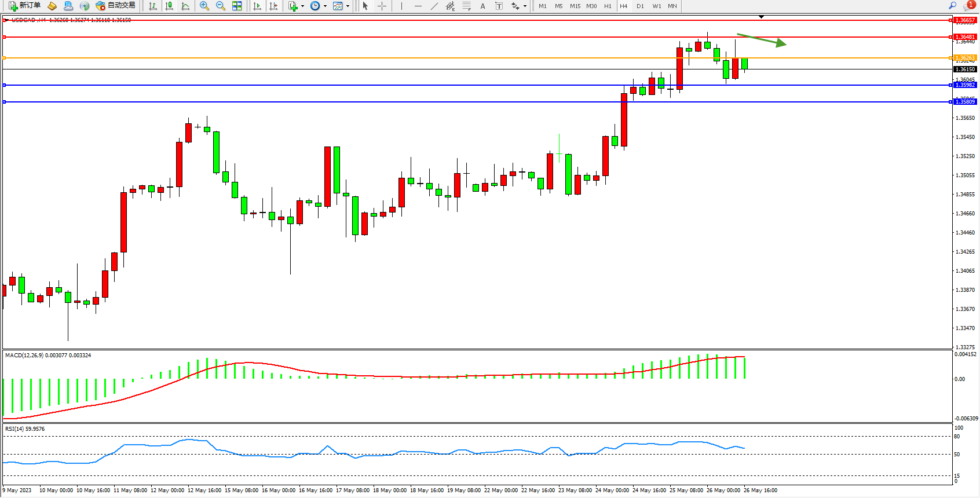Switch chart to bar chart mode

[153, 6]
